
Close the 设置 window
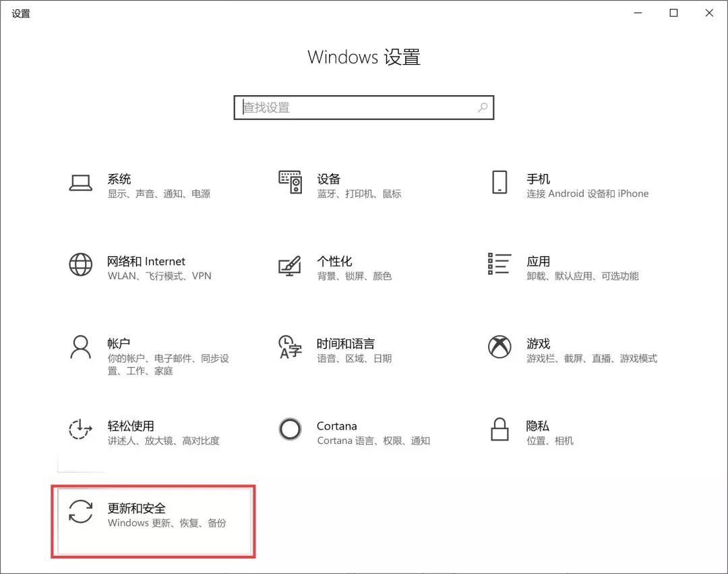tap(709, 13)
